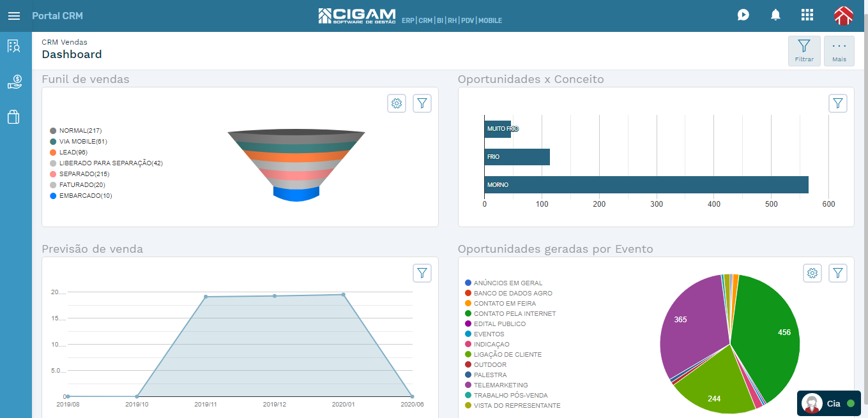868x418 pixels.
Task: Open the sales hand-with-coin sidebar icon
Action: (x=14, y=82)
